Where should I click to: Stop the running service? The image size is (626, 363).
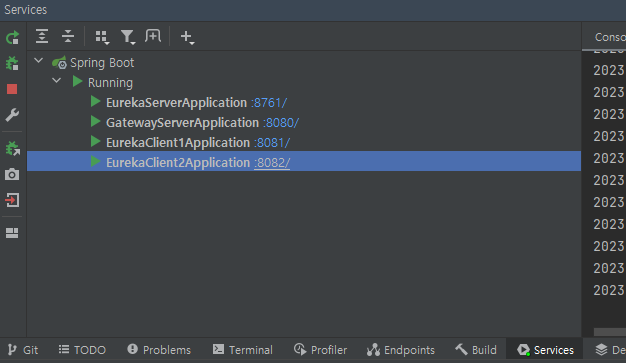(12, 89)
